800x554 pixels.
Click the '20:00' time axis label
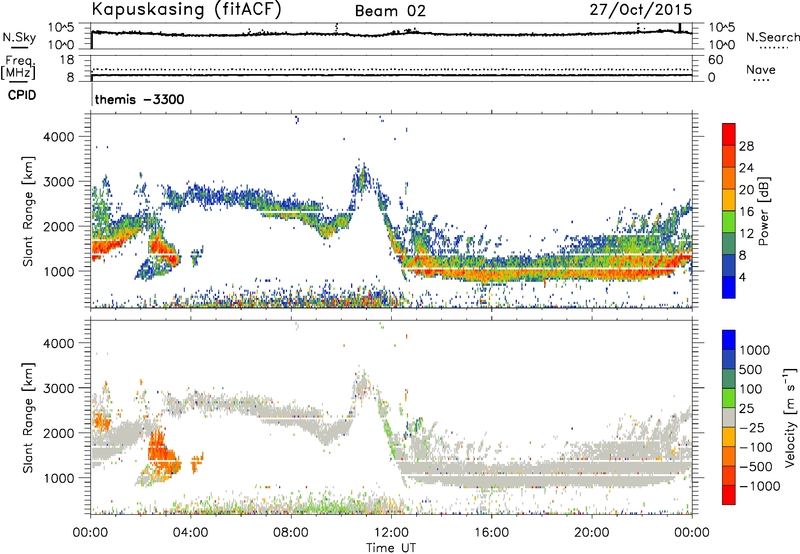592,532
